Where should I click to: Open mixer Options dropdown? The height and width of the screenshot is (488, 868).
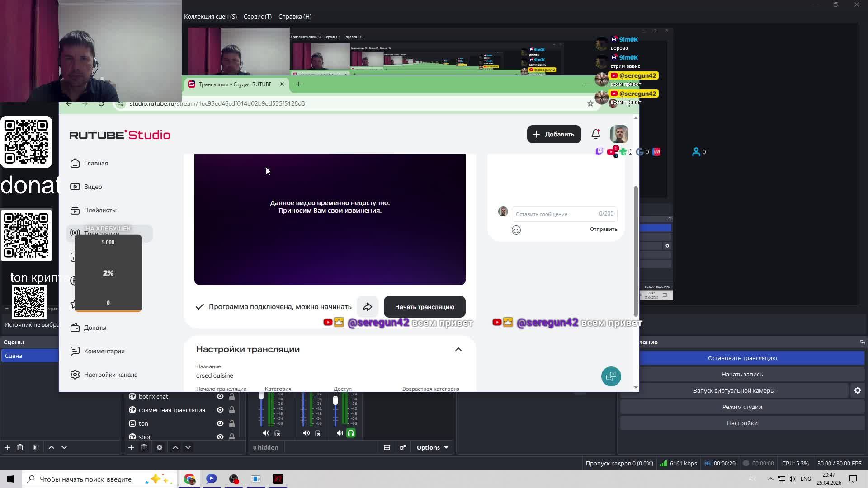432,447
